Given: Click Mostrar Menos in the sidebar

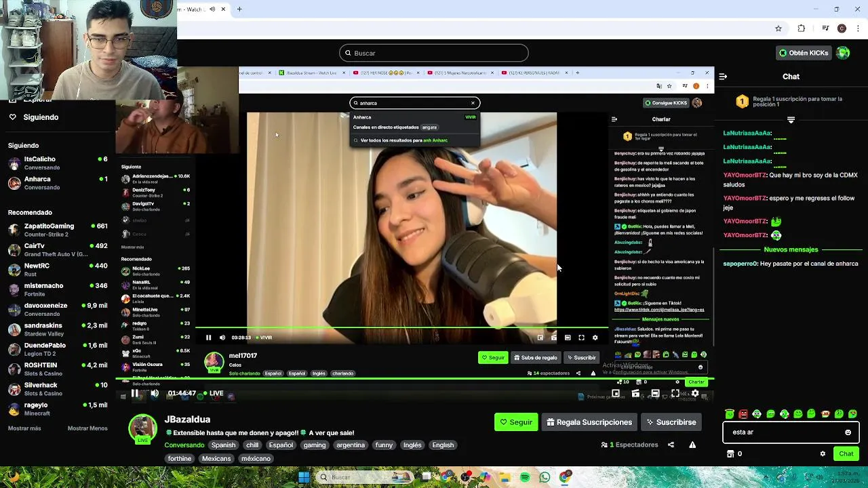Looking at the screenshot, I should [x=87, y=428].
